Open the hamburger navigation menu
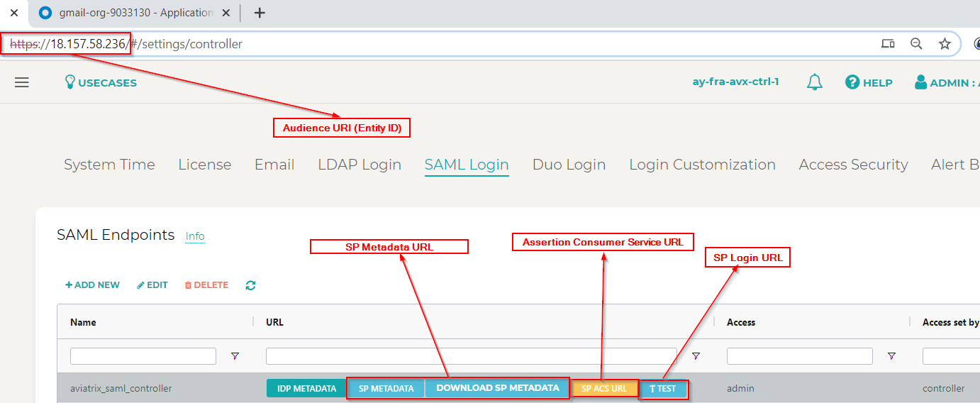The width and height of the screenshot is (980, 403). click(x=22, y=82)
